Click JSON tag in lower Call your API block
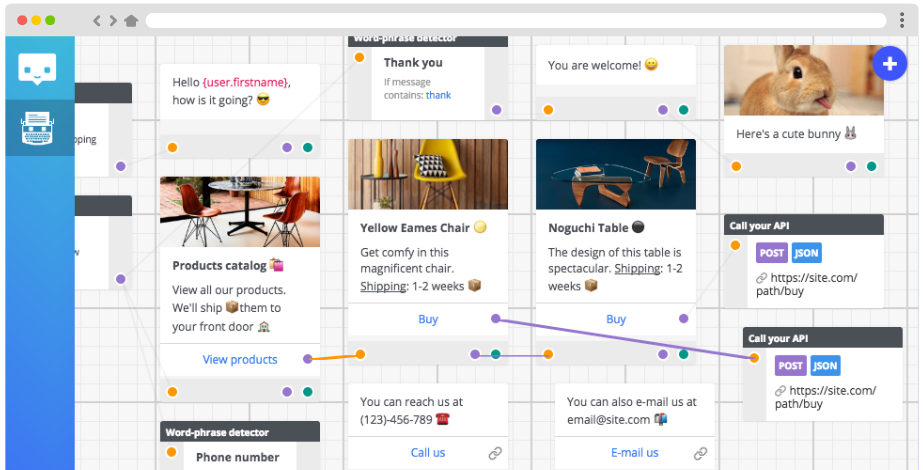 tap(825, 366)
